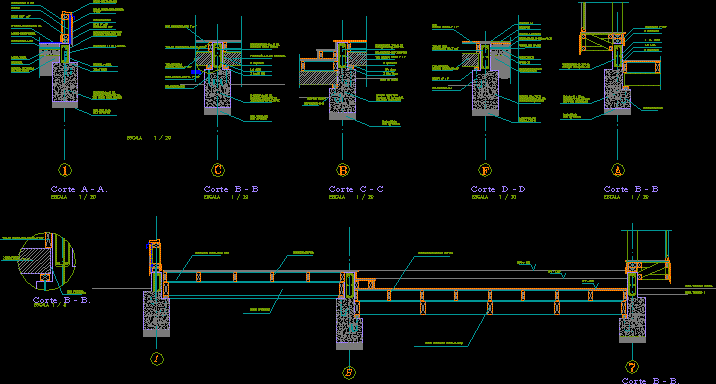
Task: Select axis bubble B above Corte C - C
Action: click(x=342, y=170)
